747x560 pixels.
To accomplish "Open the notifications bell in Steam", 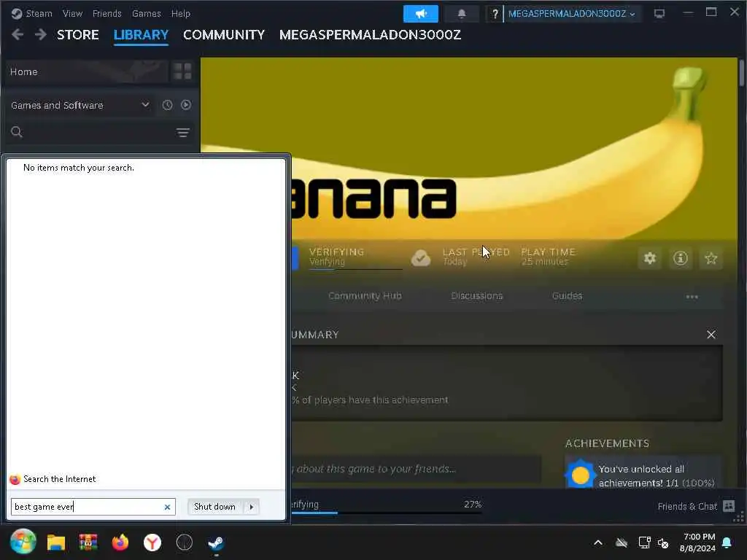I will (461, 13).
